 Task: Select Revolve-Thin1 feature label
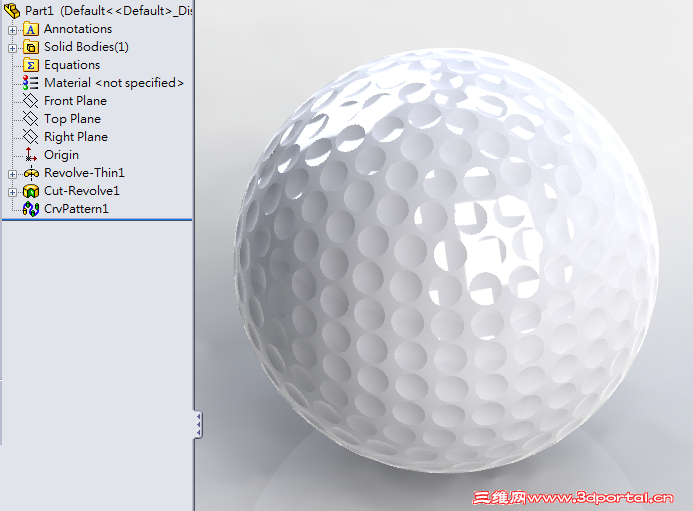click(x=84, y=172)
